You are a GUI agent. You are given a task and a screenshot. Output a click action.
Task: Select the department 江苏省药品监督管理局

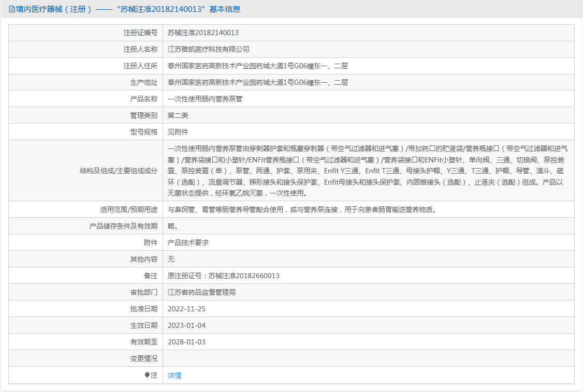click(201, 292)
